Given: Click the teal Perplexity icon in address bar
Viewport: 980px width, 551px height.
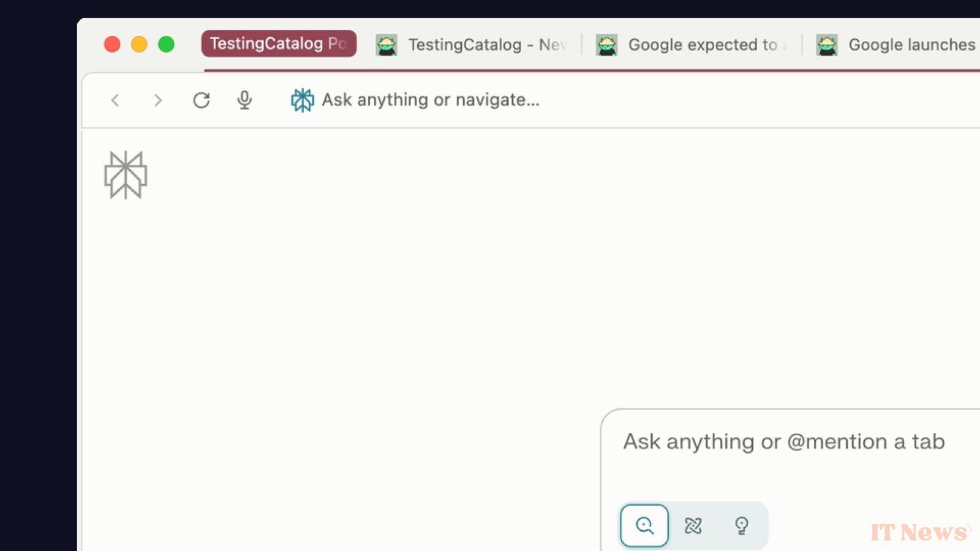Looking at the screenshot, I should tap(302, 100).
